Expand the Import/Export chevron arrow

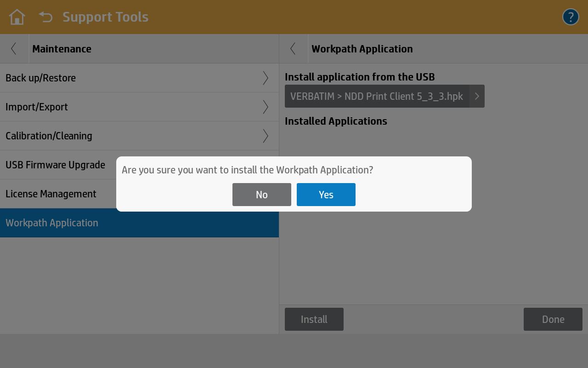click(x=266, y=107)
